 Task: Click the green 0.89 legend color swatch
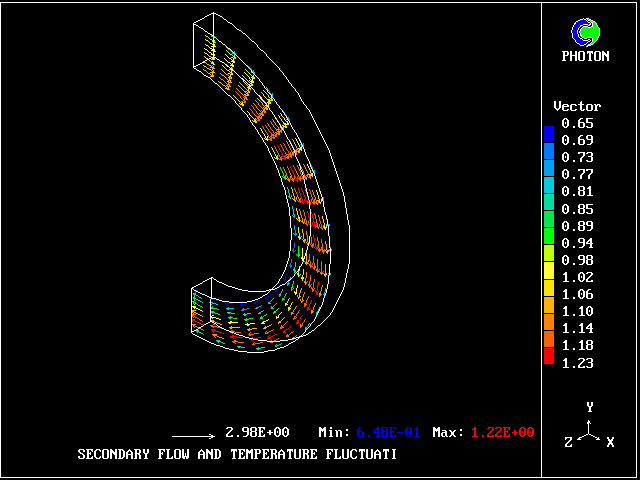548,226
